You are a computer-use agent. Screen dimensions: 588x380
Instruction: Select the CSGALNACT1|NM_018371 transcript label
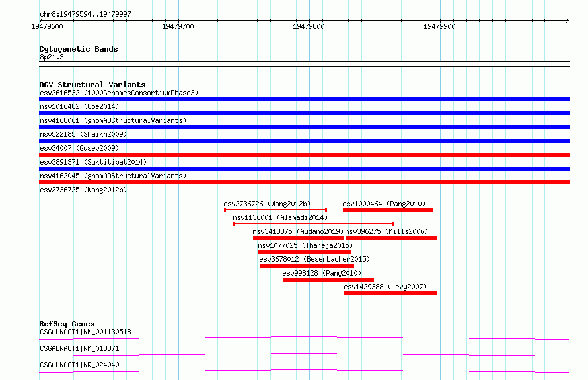[79, 348]
